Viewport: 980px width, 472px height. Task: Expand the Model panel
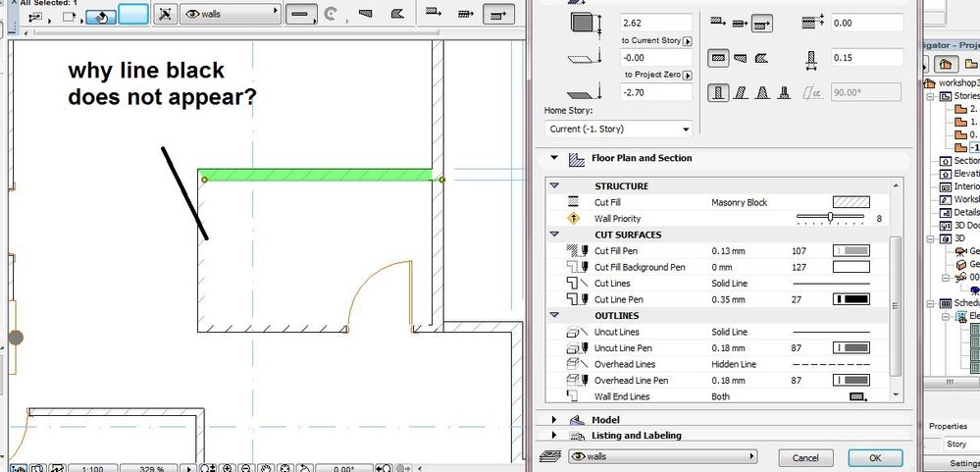click(553, 419)
